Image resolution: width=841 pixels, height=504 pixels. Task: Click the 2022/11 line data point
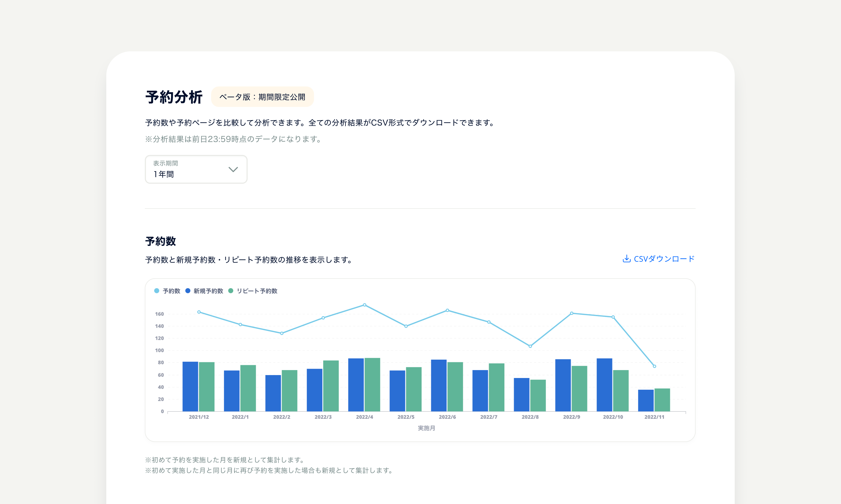tap(654, 366)
